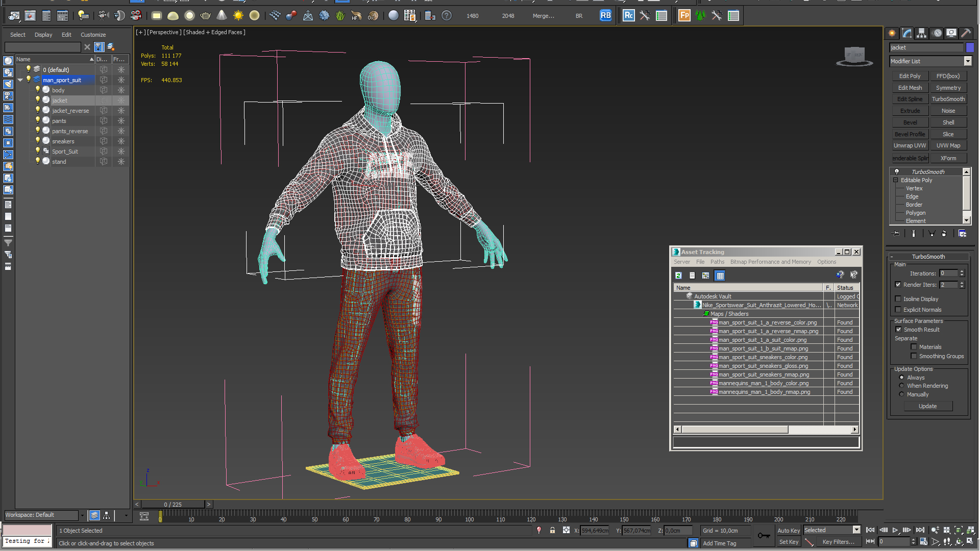Open Bitmap Performance and Memory menu
The height and width of the screenshot is (551, 980).
point(770,262)
